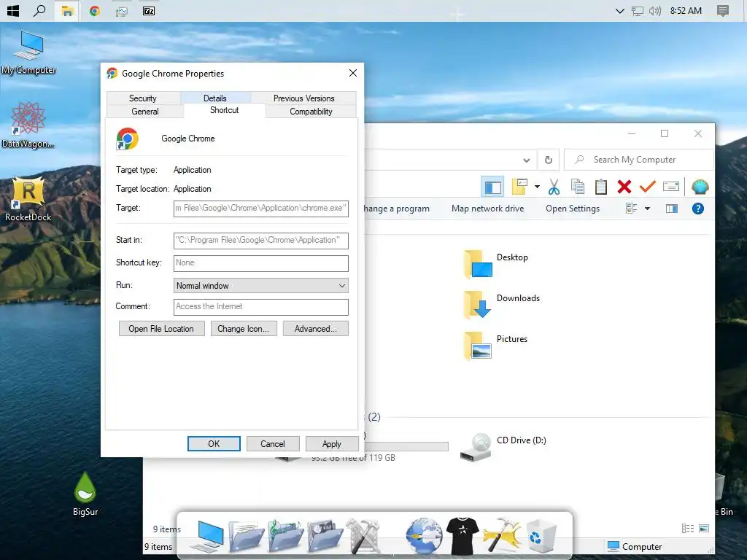The image size is (747, 560).
Task: Open the view options dropdown arrow
Action: tap(647, 209)
